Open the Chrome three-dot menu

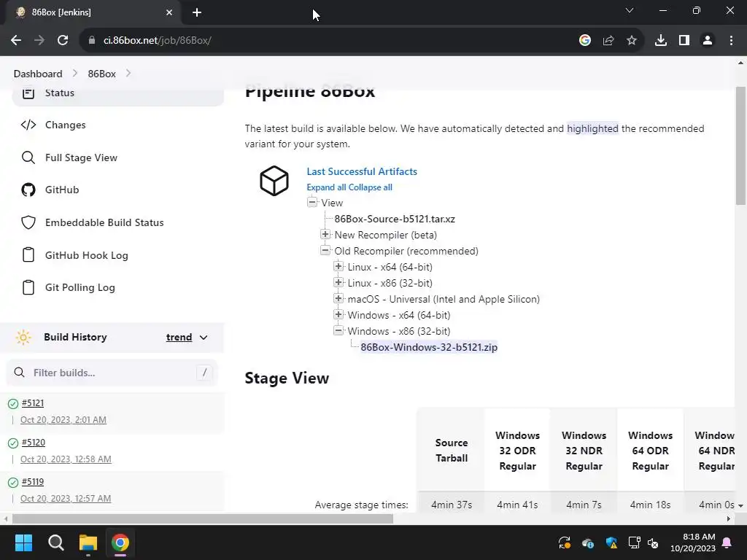[731, 41]
